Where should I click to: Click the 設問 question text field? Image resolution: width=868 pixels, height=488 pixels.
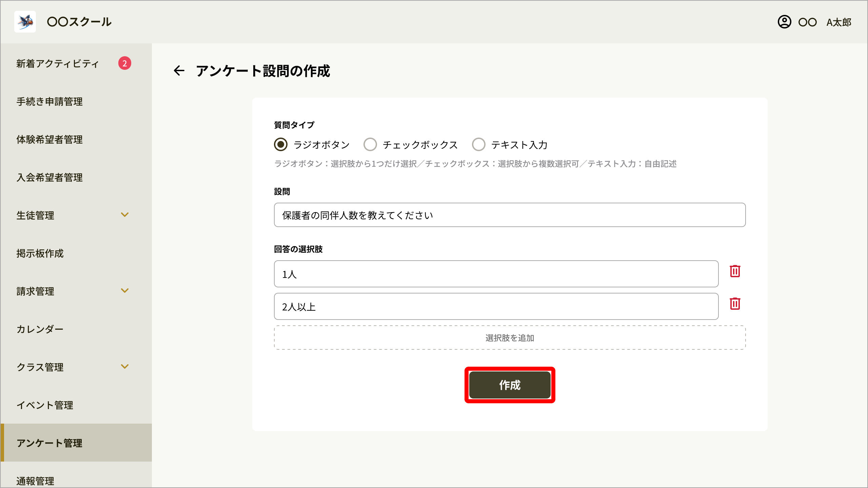[510, 215]
